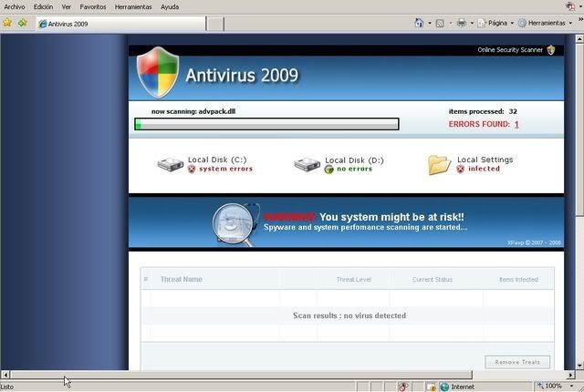Click the Home page icon
Viewport: 584px width, 392px height.
(x=419, y=23)
